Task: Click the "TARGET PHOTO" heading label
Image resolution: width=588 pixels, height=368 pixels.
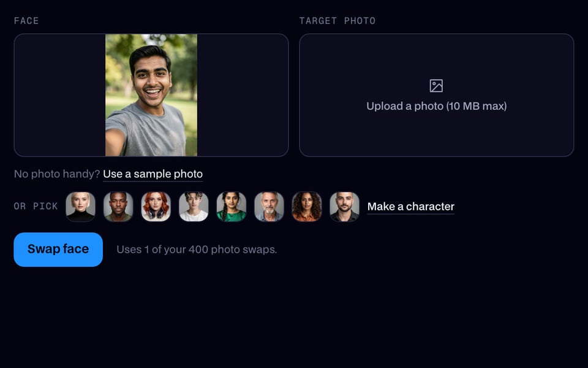Action: [337, 21]
